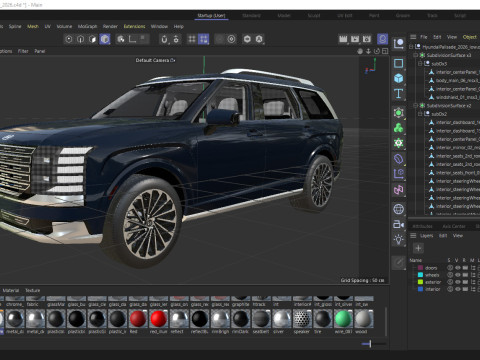Open the MoGraph Cloner icon
The height and width of the screenshot is (360, 480).
pyautogui.click(x=398, y=143)
